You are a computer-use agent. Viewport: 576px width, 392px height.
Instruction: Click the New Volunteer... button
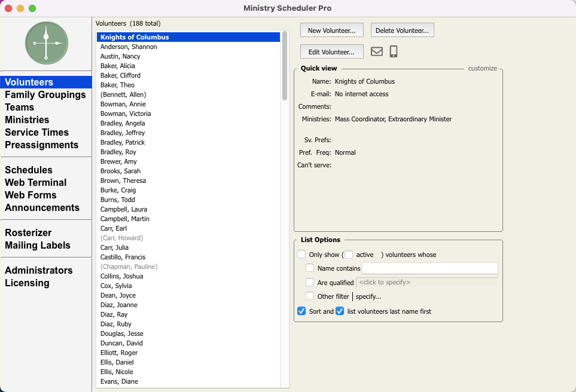[332, 30]
